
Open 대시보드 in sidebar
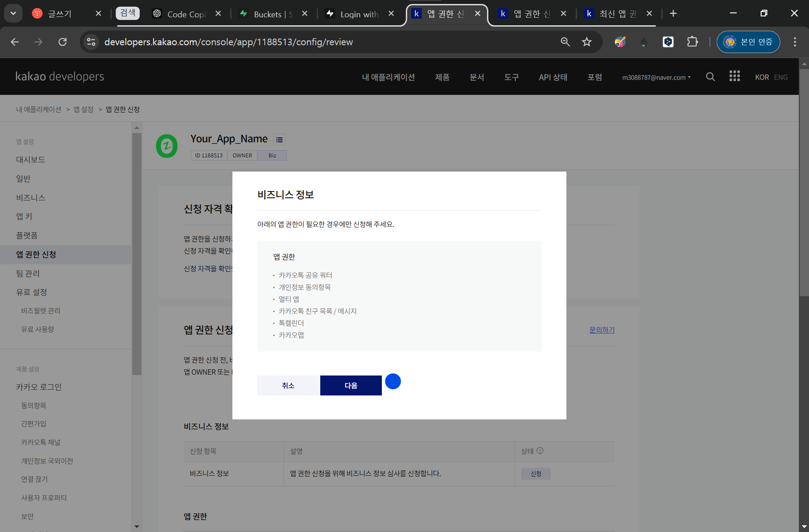[x=31, y=160]
